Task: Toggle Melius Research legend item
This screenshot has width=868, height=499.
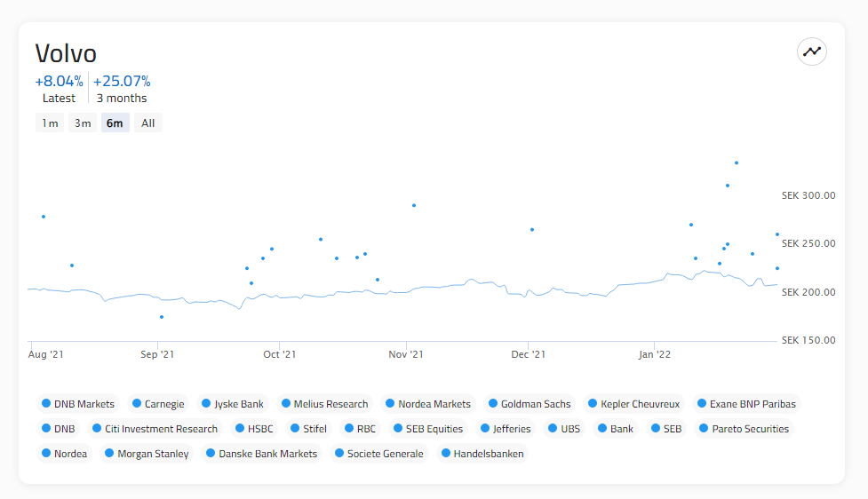Action: 324,404
